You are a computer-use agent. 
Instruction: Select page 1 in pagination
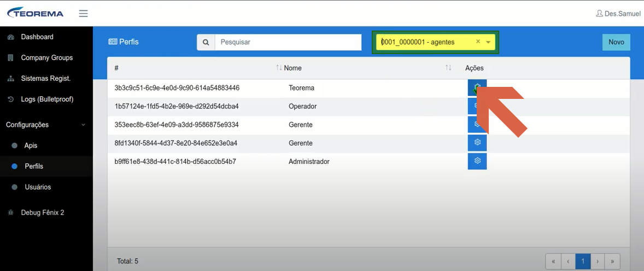[x=583, y=261]
